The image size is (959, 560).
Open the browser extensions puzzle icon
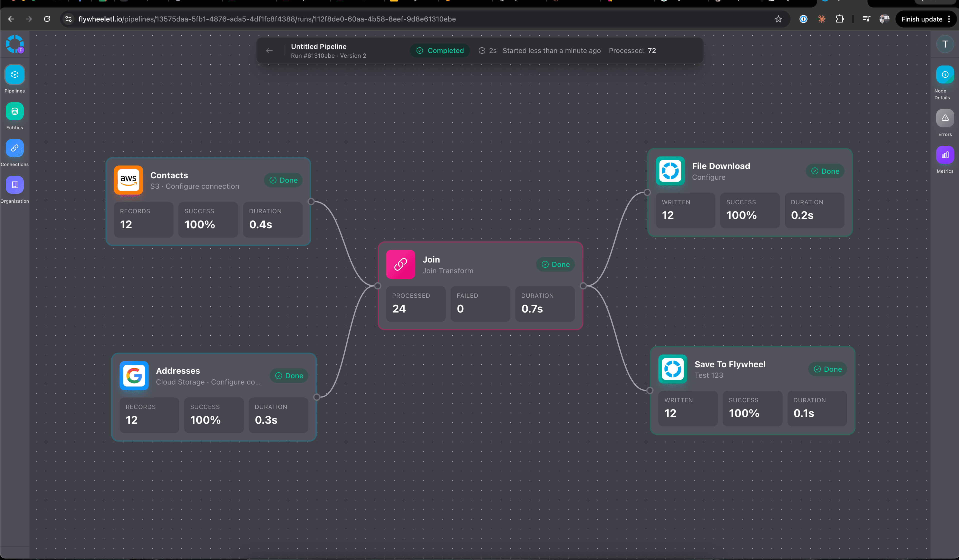[x=840, y=19]
